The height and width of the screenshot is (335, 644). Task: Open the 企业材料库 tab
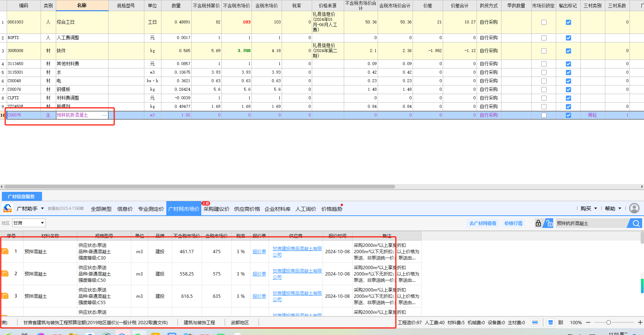pyautogui.click(x=278, y=209)
